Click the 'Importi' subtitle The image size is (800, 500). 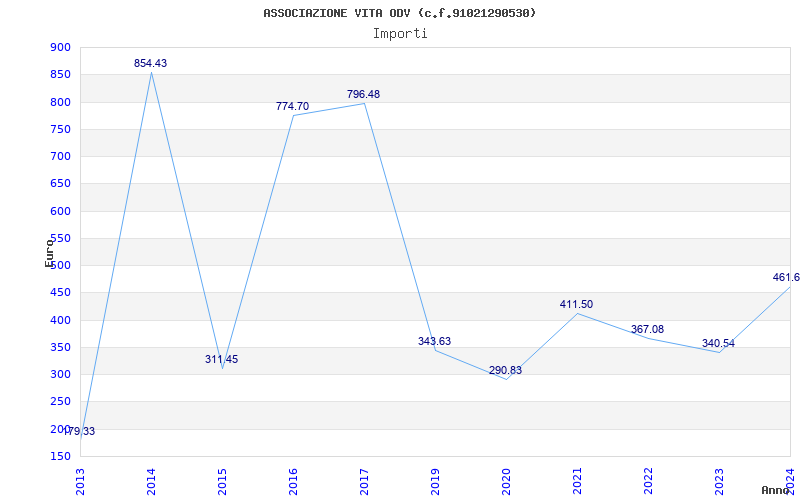coord(400,34)
